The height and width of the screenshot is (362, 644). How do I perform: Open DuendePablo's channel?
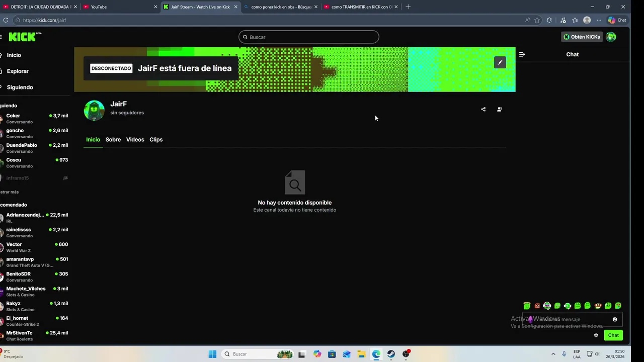coord(35,148)
